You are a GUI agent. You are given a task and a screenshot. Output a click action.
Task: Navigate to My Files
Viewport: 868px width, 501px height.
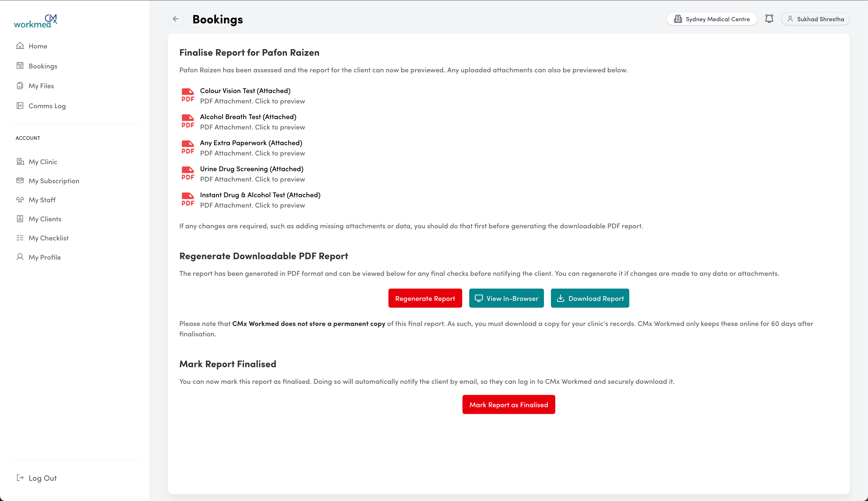tap(41, 86)
